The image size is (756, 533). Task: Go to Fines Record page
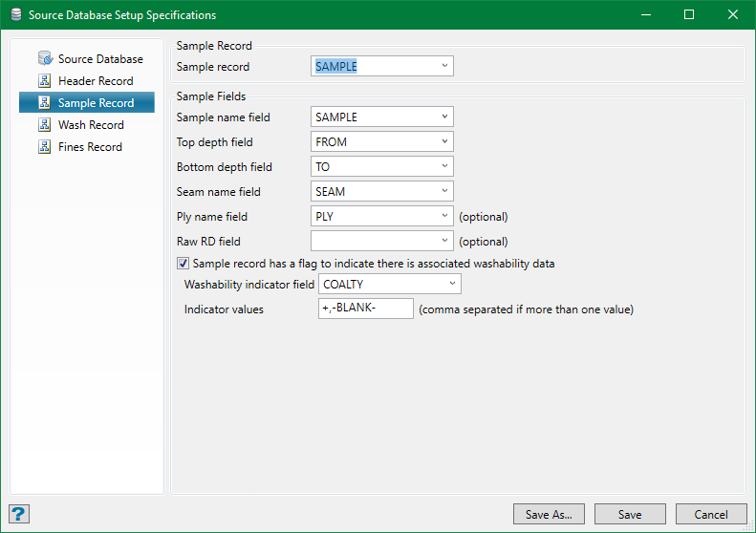point(90,147)
